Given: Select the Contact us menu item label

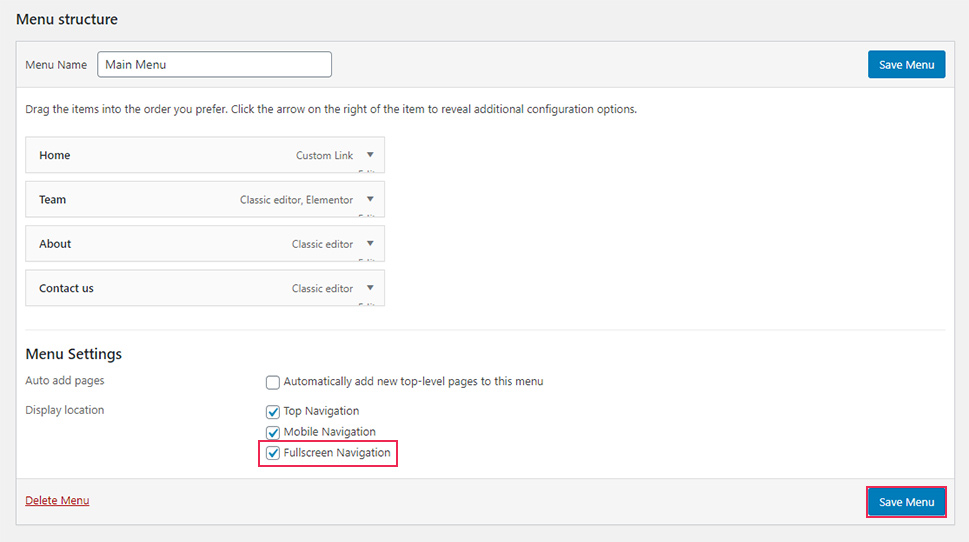Looking at the screenshot, I should 66,288.
